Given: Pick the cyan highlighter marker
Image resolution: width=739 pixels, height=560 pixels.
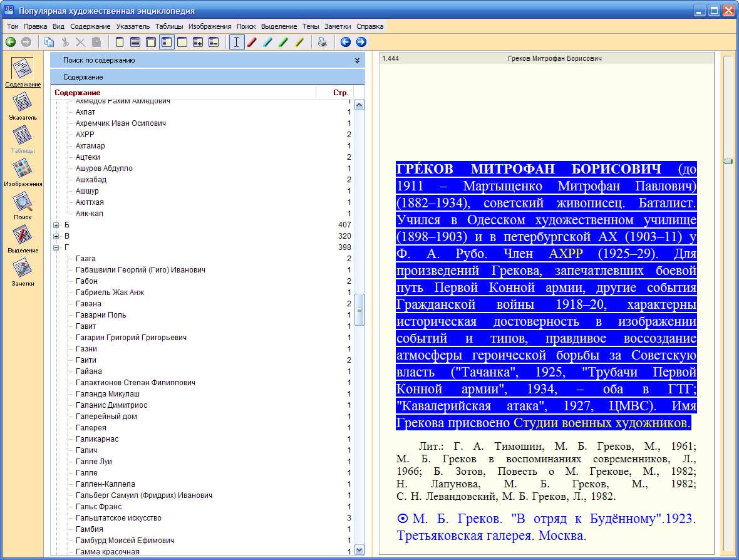Looking at the screenshot, I should (267, 42).
